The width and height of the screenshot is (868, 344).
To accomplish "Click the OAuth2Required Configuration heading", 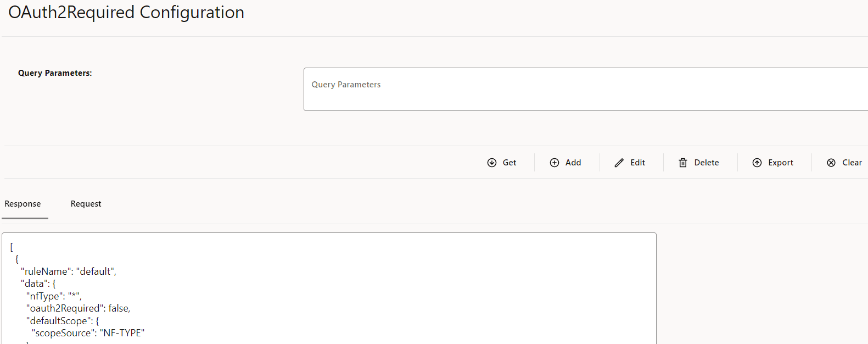I will [126, 12].
